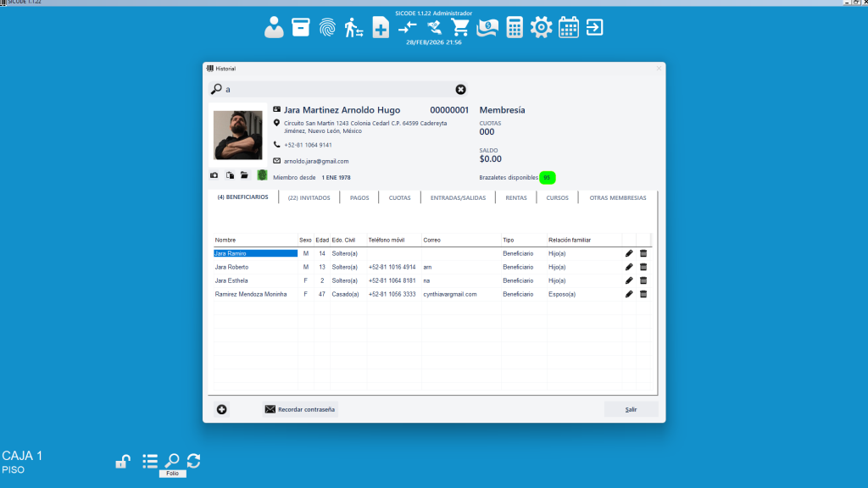The width and height of the screenshot is (868, 488).
Task: Click the search input field in Historial
Action: pyautogui.click(x=339, y=89)
